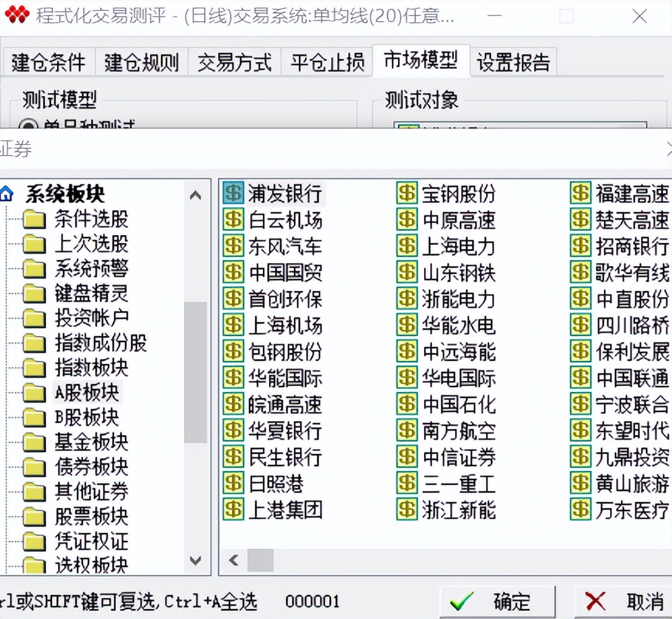
Task: Select the 宝钢股份 stock icon
Action: (406, 194)
